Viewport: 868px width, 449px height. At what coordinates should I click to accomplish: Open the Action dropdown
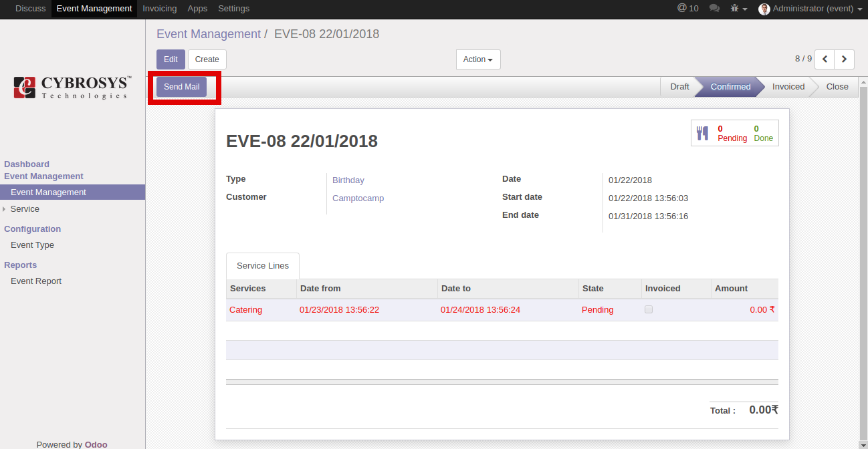(478, 59)
